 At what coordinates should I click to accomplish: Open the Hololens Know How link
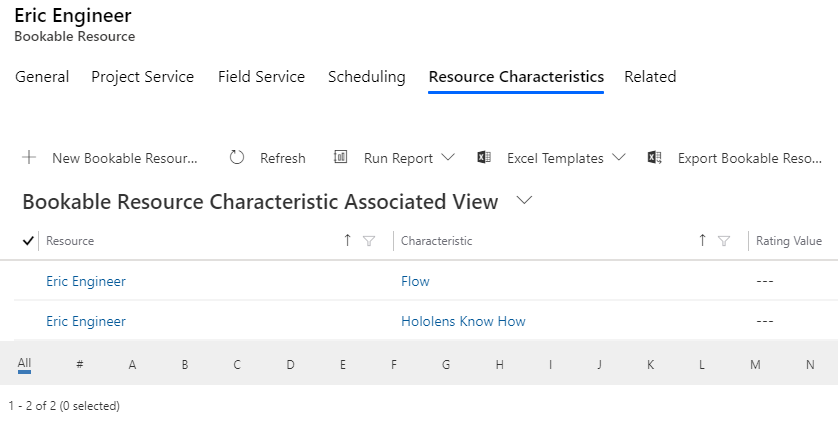pos(463,321)
